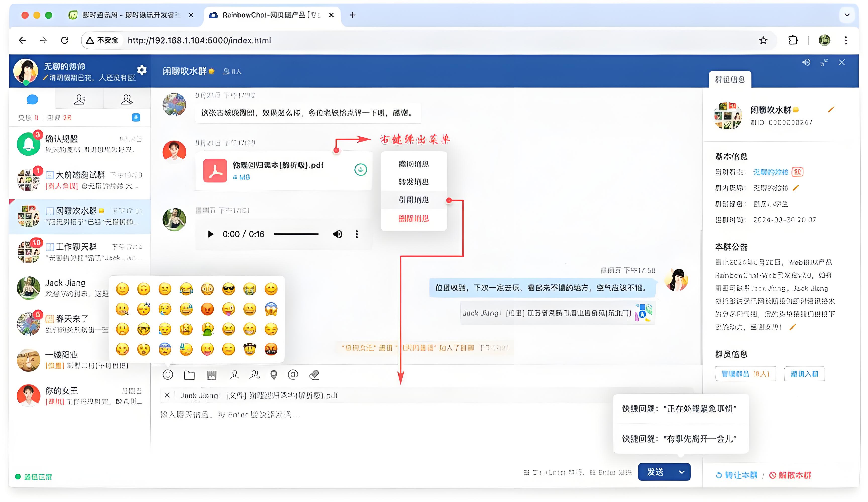Screen dimensions: 868x502
Task: Click the red PDF file icon
Action: [x=215, y=170]
